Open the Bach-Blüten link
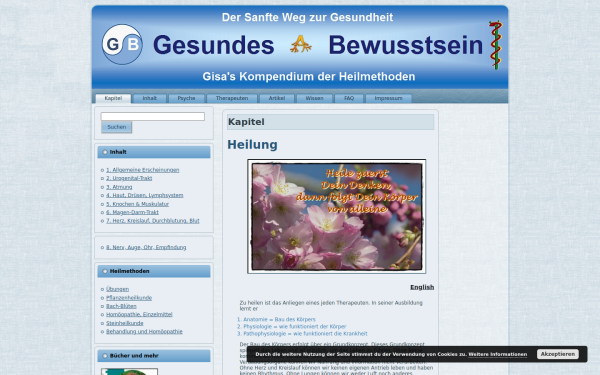 (121, 306)
